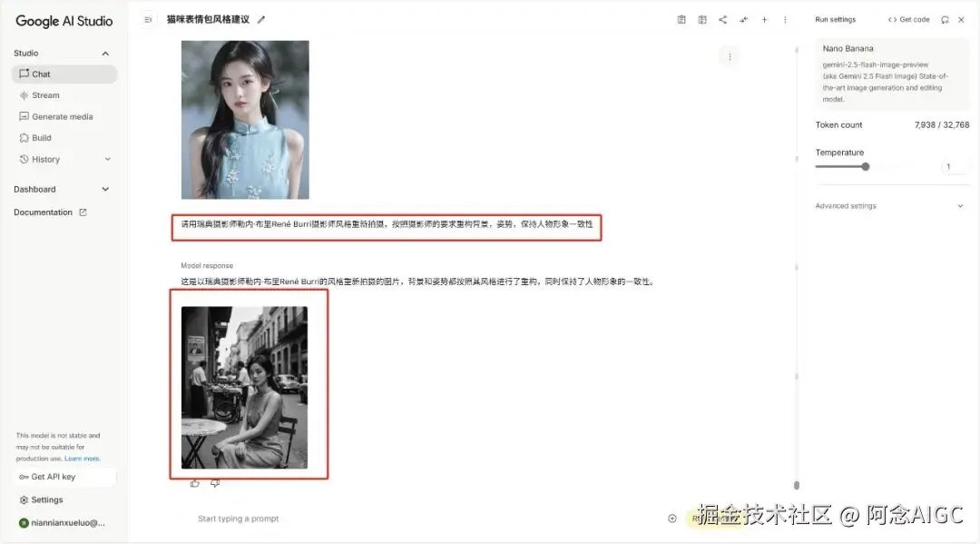Open the overflow menu next to the plus icon

[x=785, y=19]
